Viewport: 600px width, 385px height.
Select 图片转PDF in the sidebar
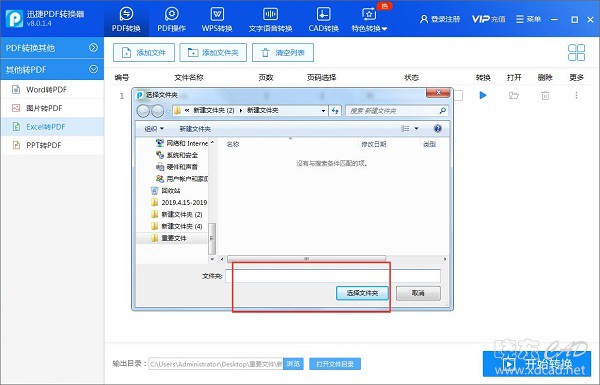coord(52,108)
